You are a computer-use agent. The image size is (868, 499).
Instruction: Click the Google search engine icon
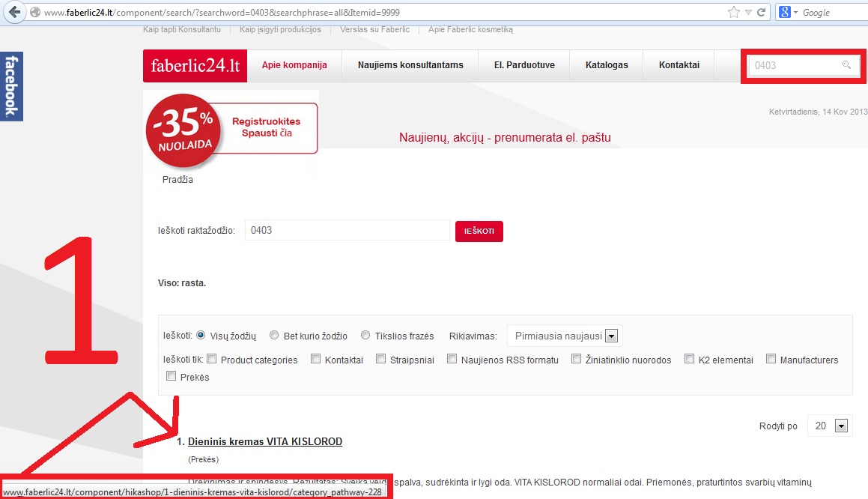tap(784, 12)
